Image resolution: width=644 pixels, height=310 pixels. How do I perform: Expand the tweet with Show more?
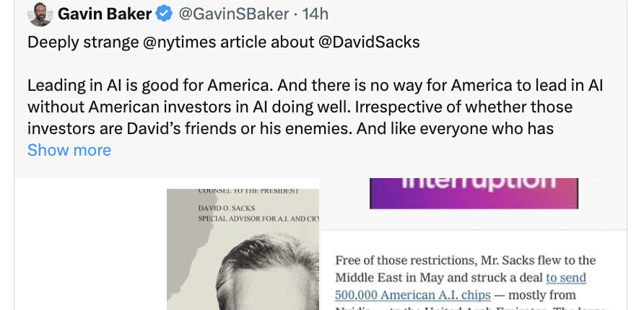[x=69, y=150]
